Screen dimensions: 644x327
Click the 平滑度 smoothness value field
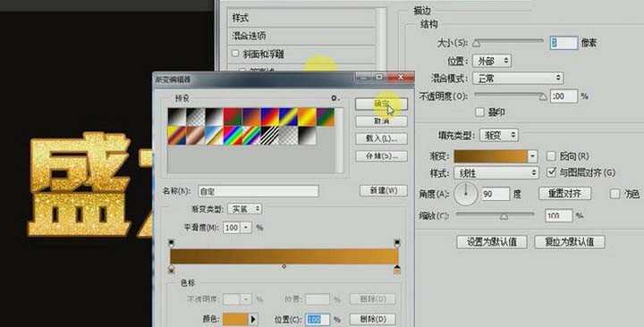coord(232,227)
